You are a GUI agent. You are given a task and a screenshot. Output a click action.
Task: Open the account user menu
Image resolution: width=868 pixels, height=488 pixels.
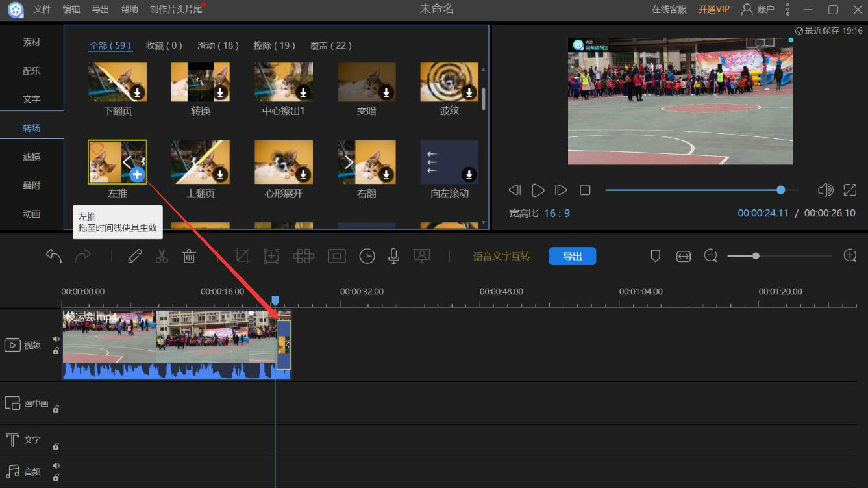[758, 9]
